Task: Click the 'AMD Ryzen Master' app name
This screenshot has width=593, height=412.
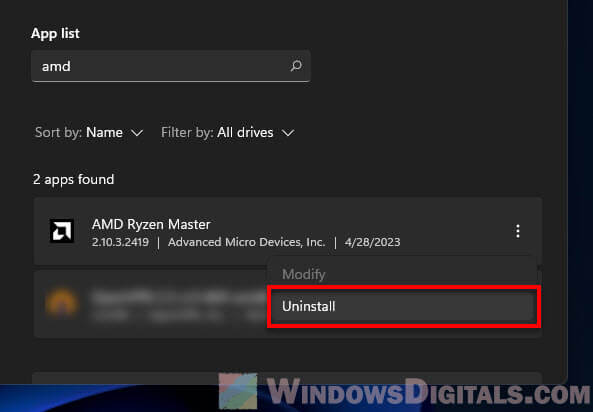Action: point(151,224)
